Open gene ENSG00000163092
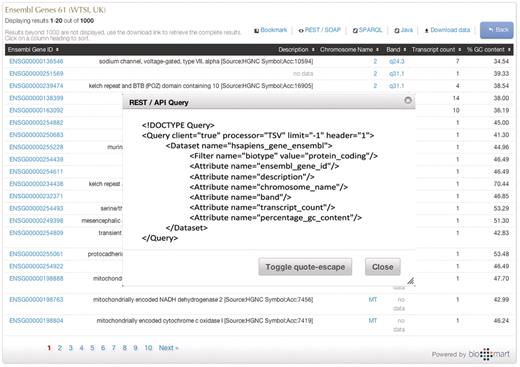520x367 pixels. tap(36, 110)
